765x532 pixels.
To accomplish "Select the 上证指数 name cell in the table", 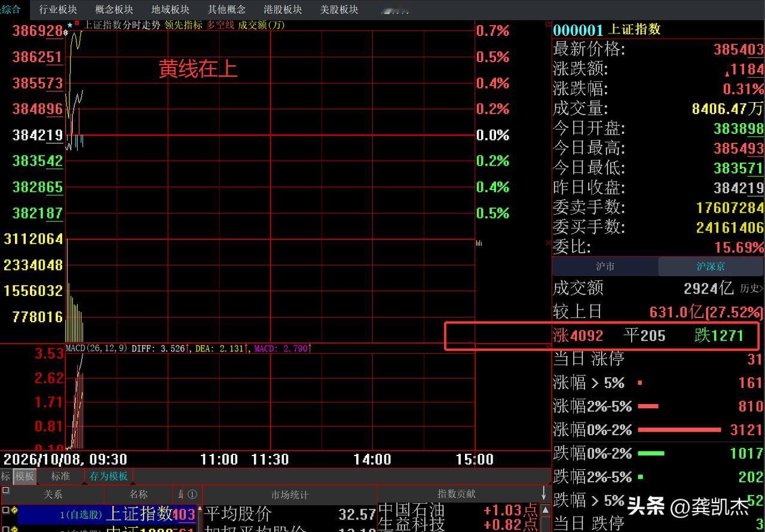I will click(139, 513).
